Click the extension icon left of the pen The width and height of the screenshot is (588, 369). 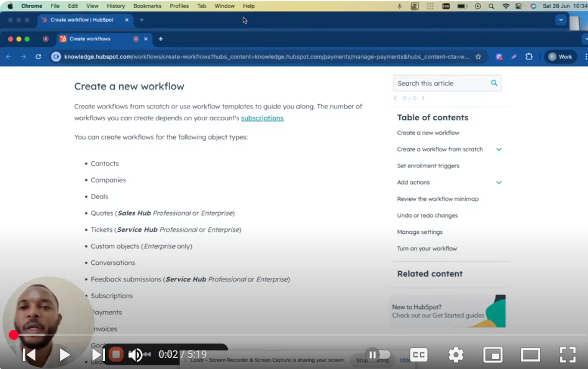pos(499,56)
